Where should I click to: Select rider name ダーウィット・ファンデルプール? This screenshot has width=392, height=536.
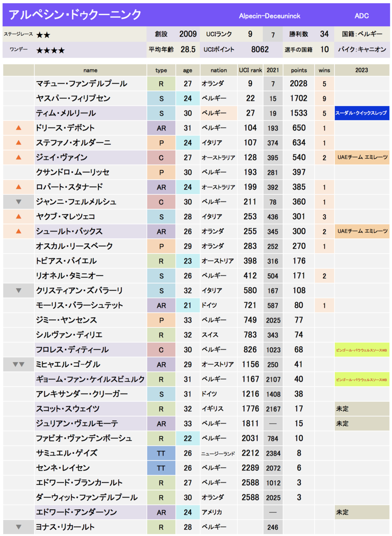87,498
